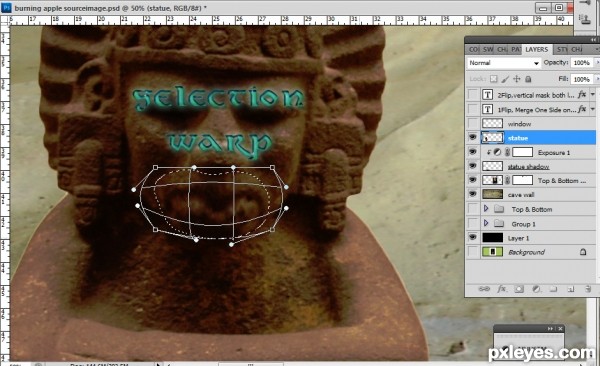Open the CH tab between SW and PA

click(x=502, y=49)
